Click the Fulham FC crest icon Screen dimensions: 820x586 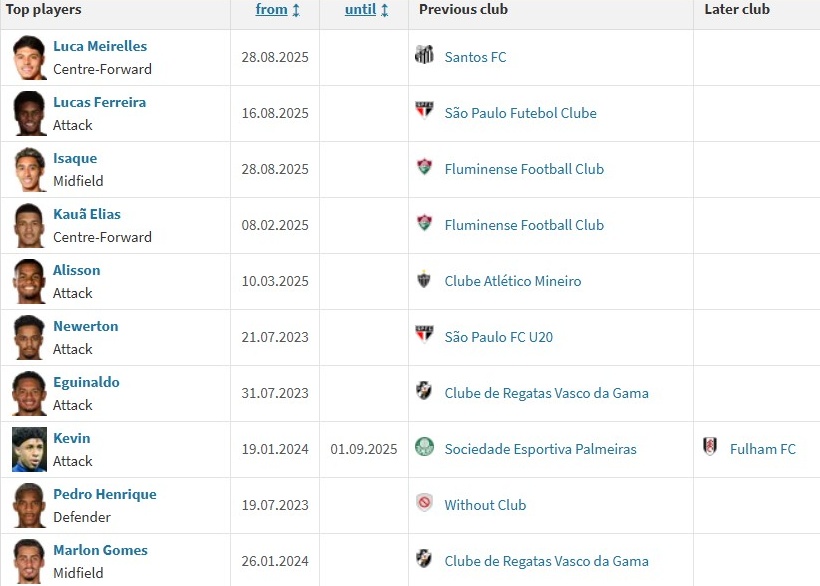[710, 448]
